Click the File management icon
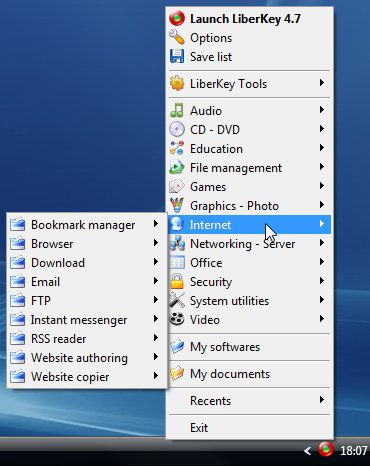Screen dimensions: 370x466 177,167
